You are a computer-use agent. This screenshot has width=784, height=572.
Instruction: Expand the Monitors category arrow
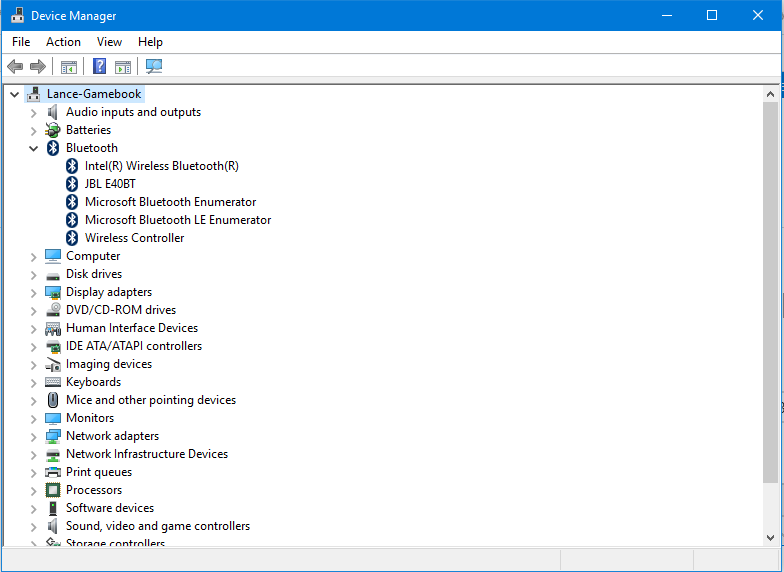click(x=34, y=419)
